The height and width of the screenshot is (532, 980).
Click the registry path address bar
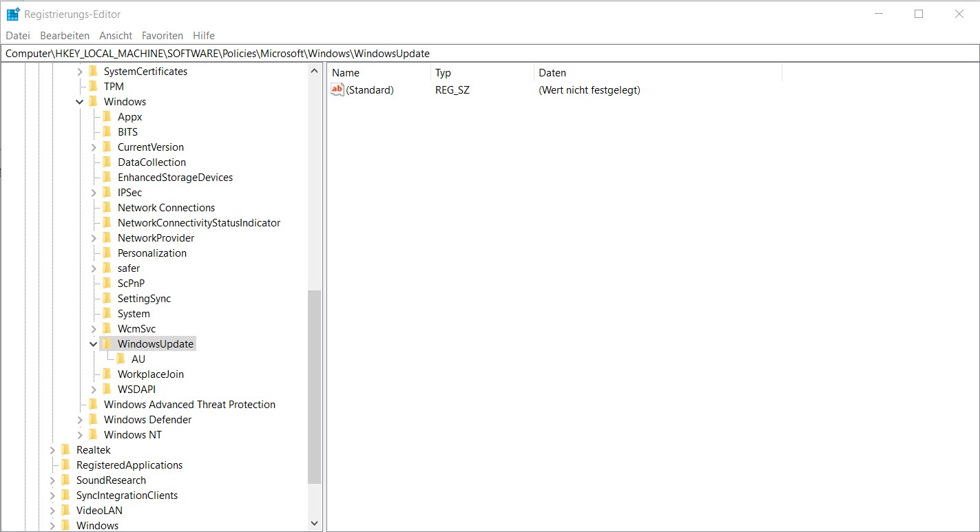tap(490, 53)
